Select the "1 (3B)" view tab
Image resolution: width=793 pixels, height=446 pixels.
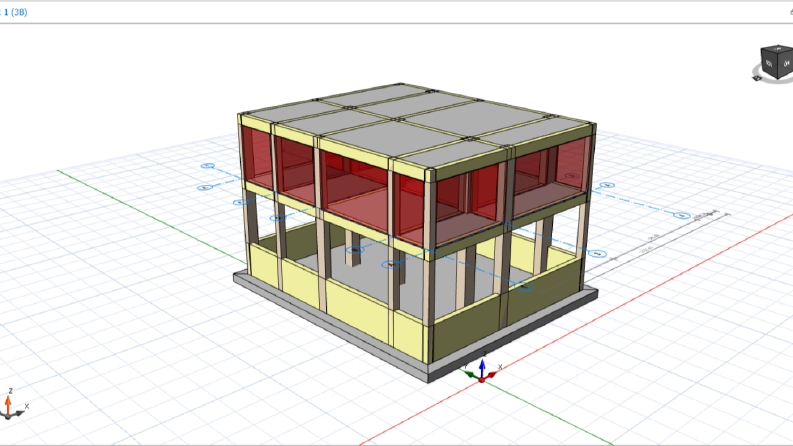coord(14,12)
